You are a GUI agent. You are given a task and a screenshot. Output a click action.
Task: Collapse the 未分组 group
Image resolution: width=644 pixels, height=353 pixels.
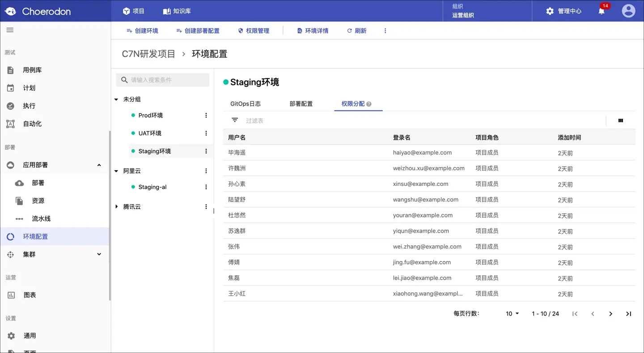coord(117,99)
